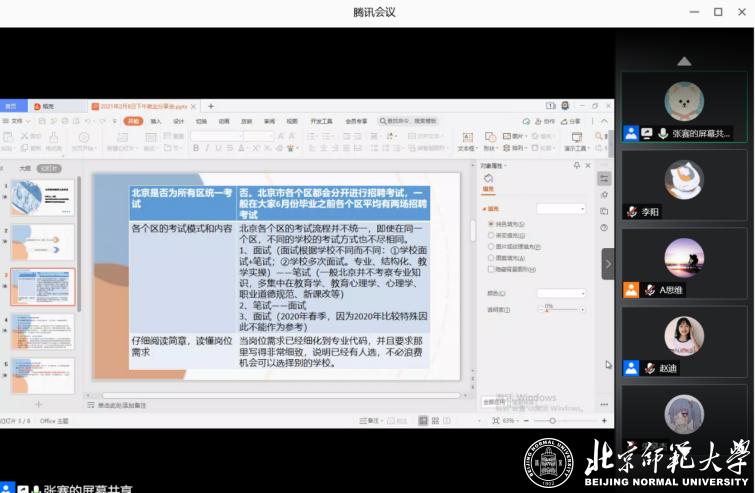The height and width of the screenshot is (493, 755).
Task: Open the fill preset dropdown
Action: (x=560, y=209)
